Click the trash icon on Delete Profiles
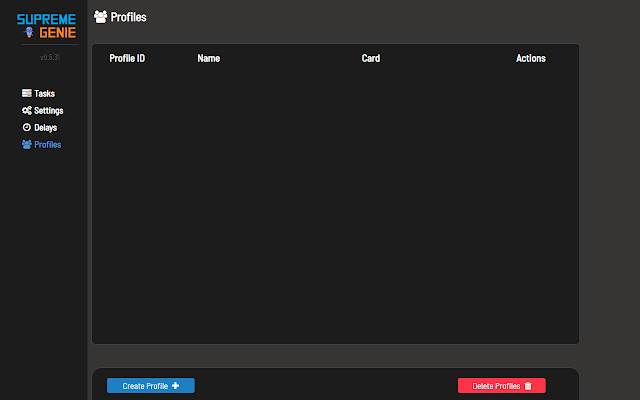This screenshot has width=640, height=400. click(528, 386)
